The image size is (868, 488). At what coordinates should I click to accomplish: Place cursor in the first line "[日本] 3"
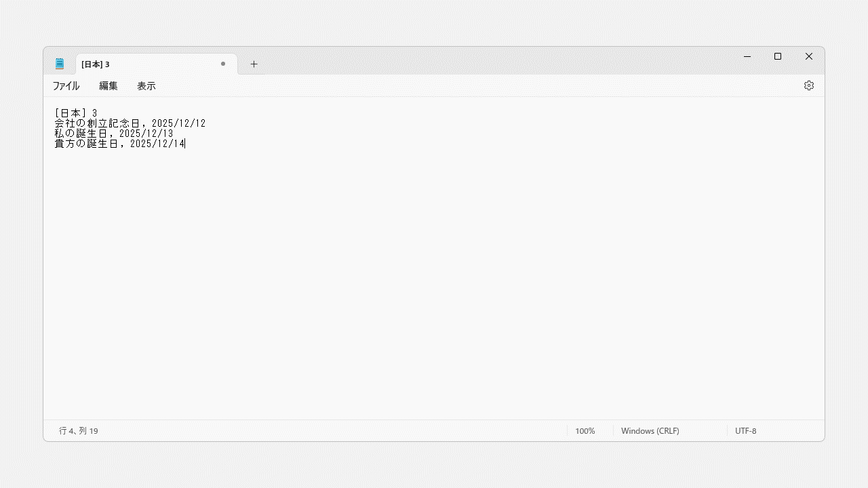tap(76, 113)
